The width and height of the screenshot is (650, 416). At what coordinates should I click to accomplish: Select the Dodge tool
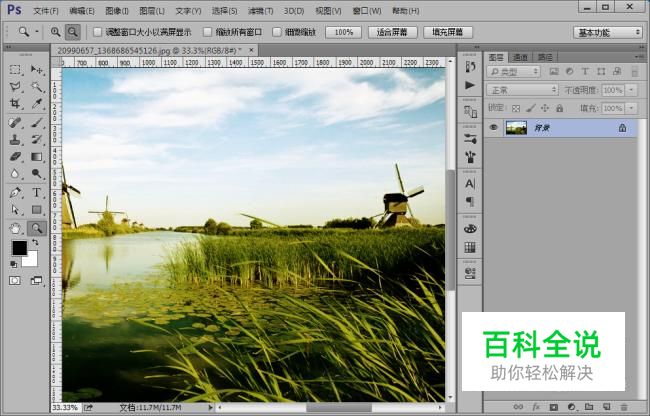36,174
